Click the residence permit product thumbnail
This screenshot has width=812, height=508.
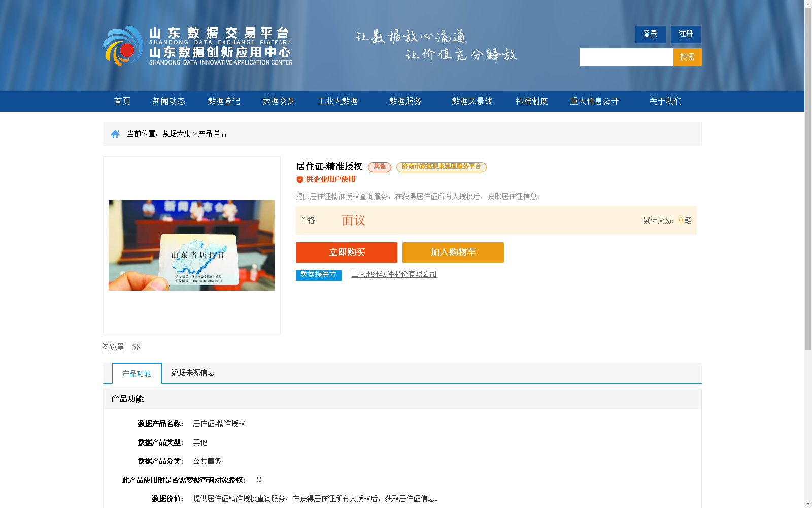click(192, 245)
